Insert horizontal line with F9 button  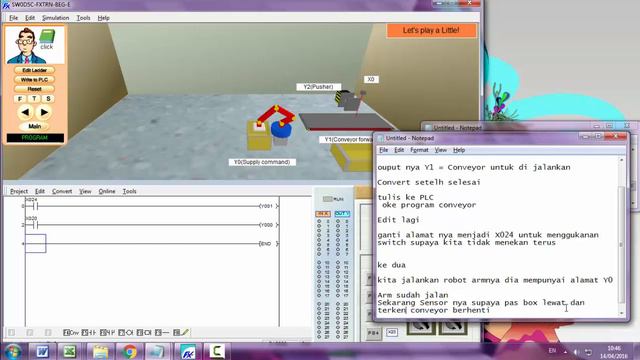pyautogui.click(x=162, y=333)
